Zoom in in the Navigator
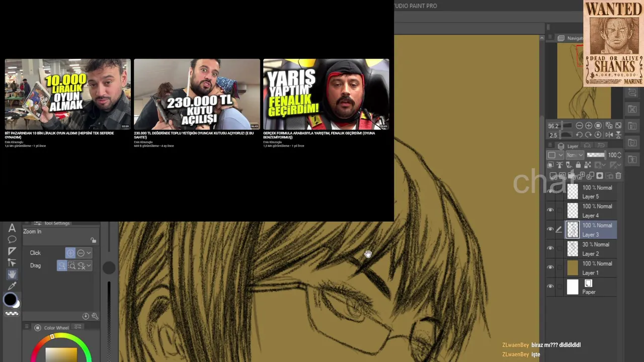Screen dimensions: 644x362 point(589,126)
